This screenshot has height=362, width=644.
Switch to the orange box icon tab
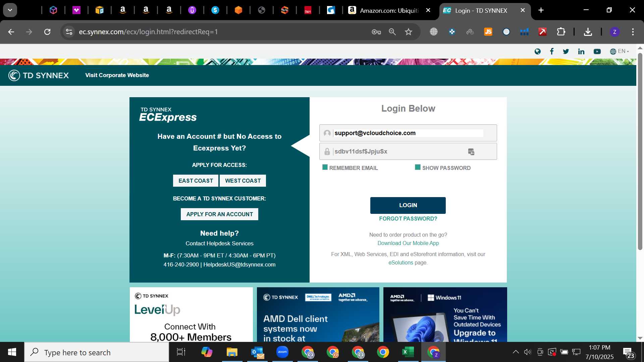(x=238, y=10)
